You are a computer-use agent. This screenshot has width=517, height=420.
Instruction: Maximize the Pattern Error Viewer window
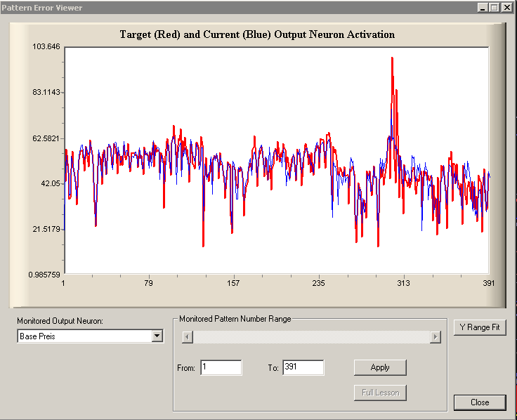tap(494, 8)
